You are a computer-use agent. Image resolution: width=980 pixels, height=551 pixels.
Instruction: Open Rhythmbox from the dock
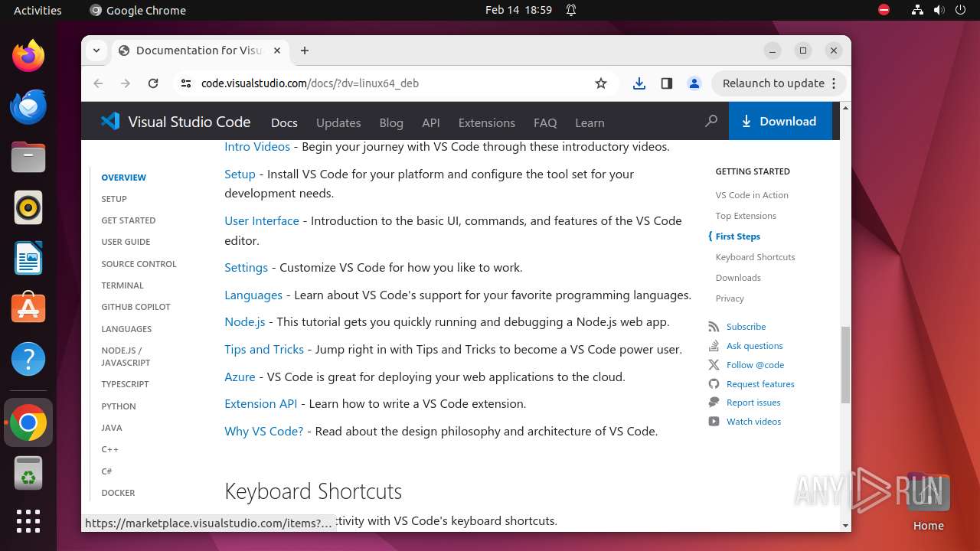[x=28, y=207]
